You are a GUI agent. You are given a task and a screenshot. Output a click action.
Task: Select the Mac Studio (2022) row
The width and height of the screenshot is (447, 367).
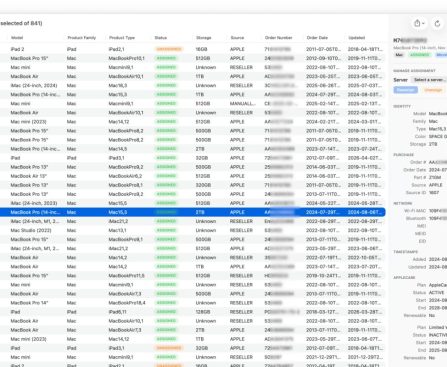tap(192, 230)
